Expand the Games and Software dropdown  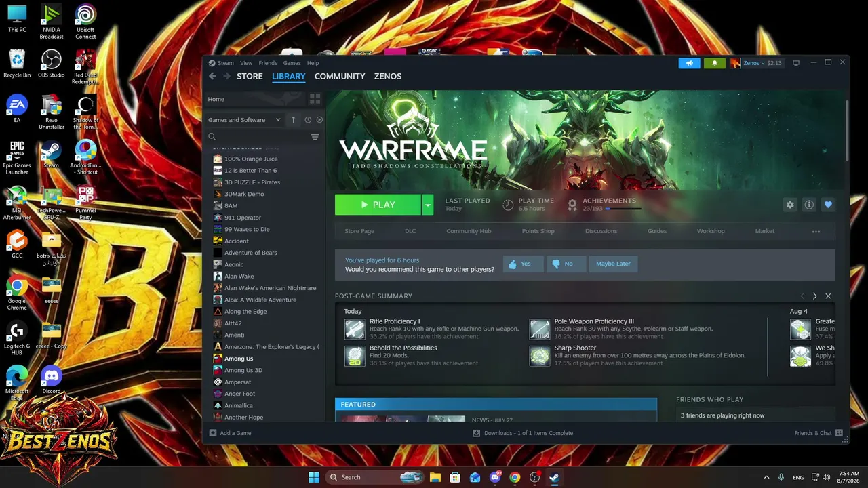point(245,120)
